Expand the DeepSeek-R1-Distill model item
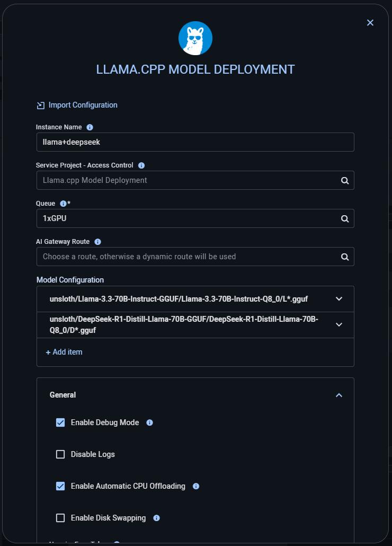Image resolution: width=392 pixels, height=546 pixels. click(x=339, y=325)
